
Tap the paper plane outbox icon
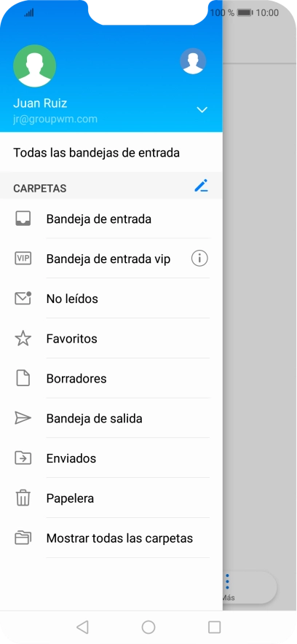(23, 418)
